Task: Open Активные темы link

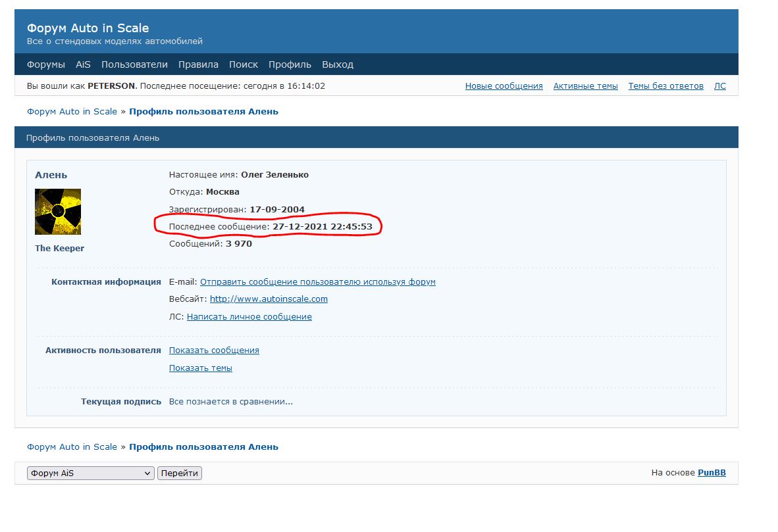Action: pyautogui.click(x=586, y=85)
